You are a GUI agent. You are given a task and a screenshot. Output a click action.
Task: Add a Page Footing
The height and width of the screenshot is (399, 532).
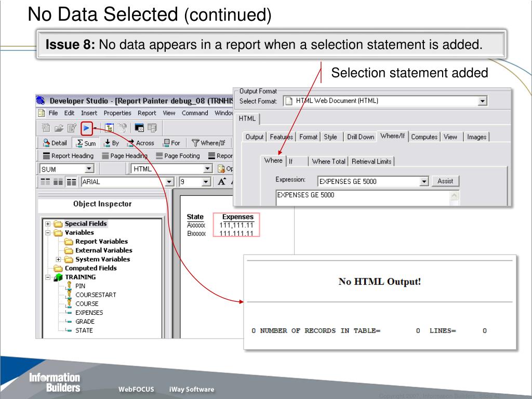tap(178, 156)
